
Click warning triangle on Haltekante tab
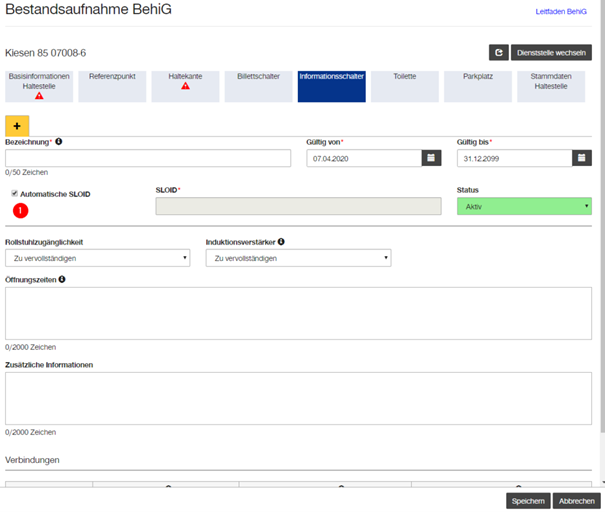click(x=185, y=86)
